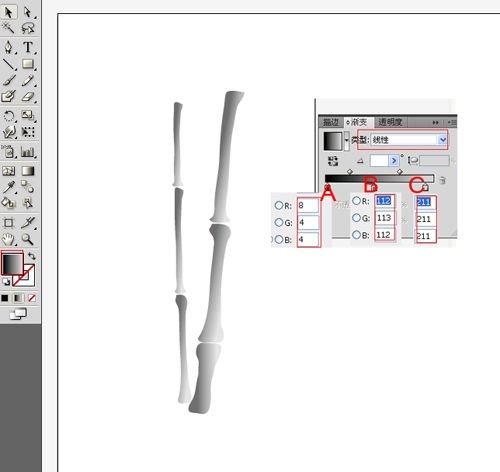Image resolution: width=500 pixels, height=472 pixels.
Task: Select the black arrow Selection tool
Action: [8, 12]
